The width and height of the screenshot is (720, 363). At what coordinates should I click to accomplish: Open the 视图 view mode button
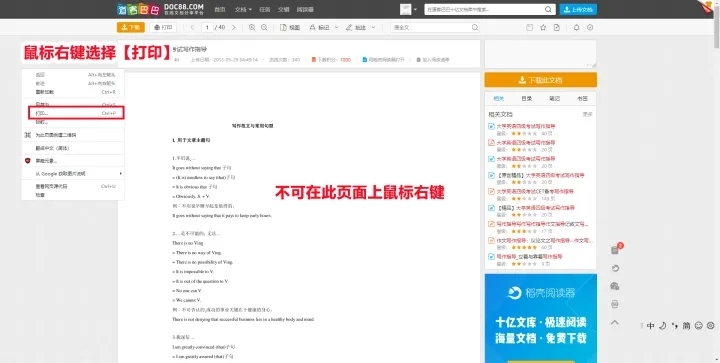coord(290,28)
